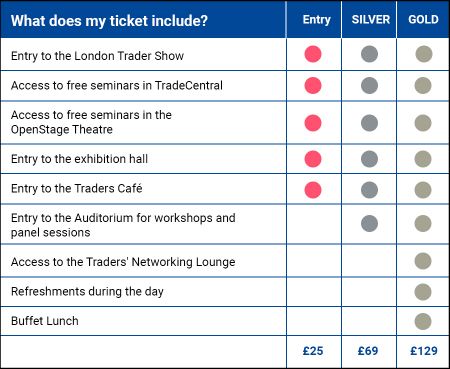This screenshot has width=450, height=369.
Task: Click the red Entry dot for exhibition hall
Action: coord(313,159)
